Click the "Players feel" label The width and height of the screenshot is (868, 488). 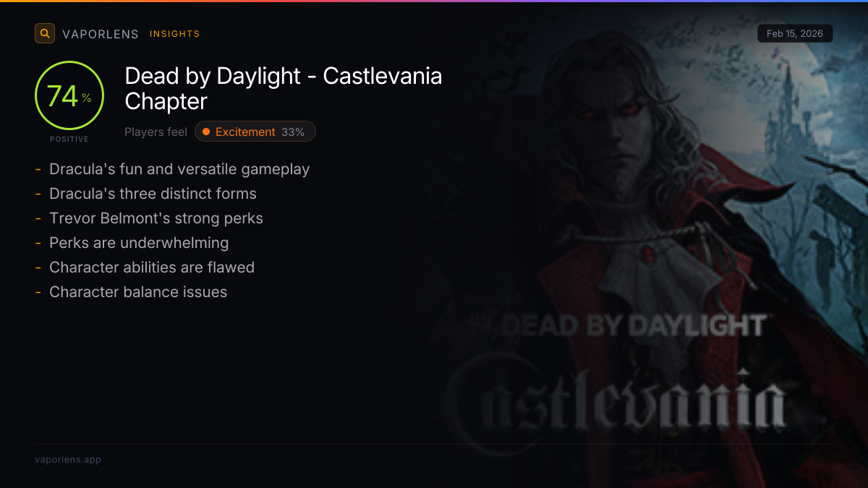click(x=156, y=132)
